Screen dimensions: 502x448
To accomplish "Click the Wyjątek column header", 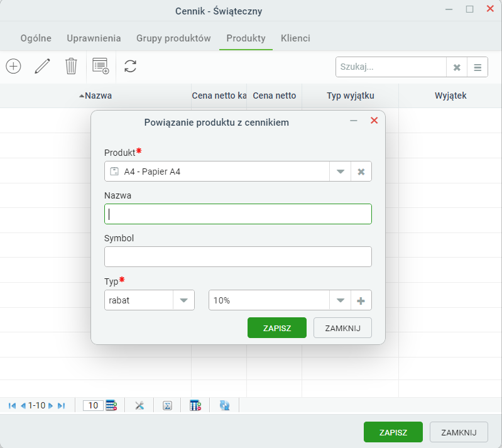I will (450, 96).
